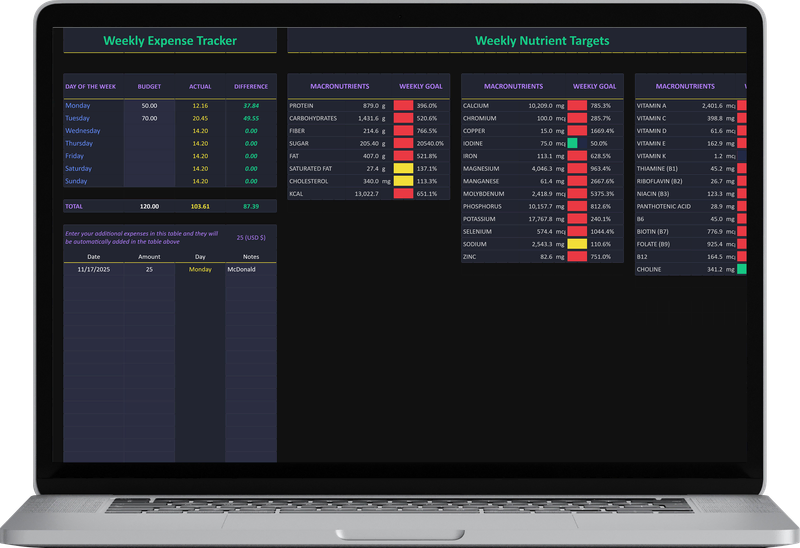Click the DAY OF THE WEEK column header
The image size is (800, 548).
[x=90, y=87]
